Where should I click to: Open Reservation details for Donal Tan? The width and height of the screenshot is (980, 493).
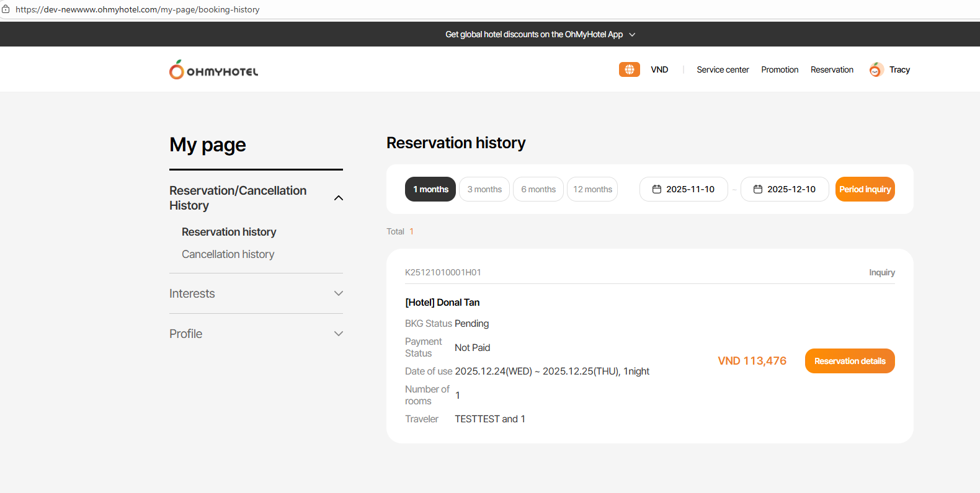pos(849,361)
